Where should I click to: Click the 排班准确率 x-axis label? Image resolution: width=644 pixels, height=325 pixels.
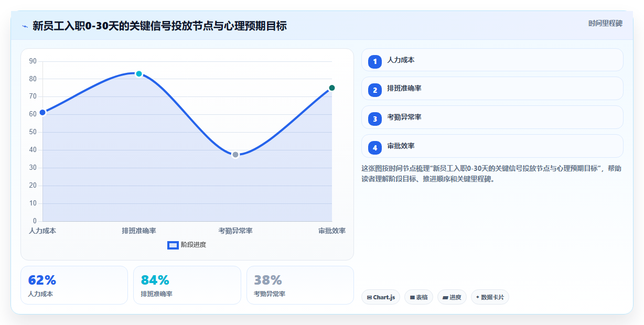tap(139, 231)
